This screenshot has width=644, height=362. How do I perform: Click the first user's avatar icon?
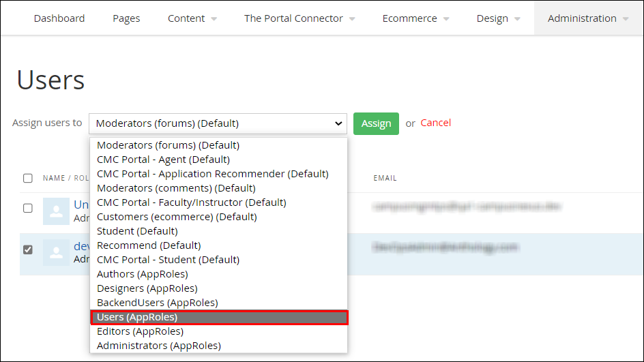(x=56, y=211)
